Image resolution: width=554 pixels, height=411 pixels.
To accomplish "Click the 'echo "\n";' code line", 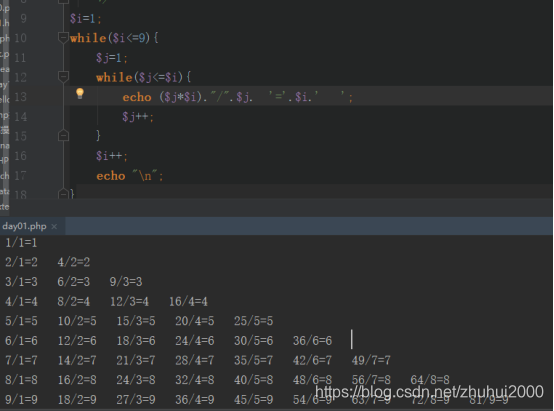I will coord(130,176).
